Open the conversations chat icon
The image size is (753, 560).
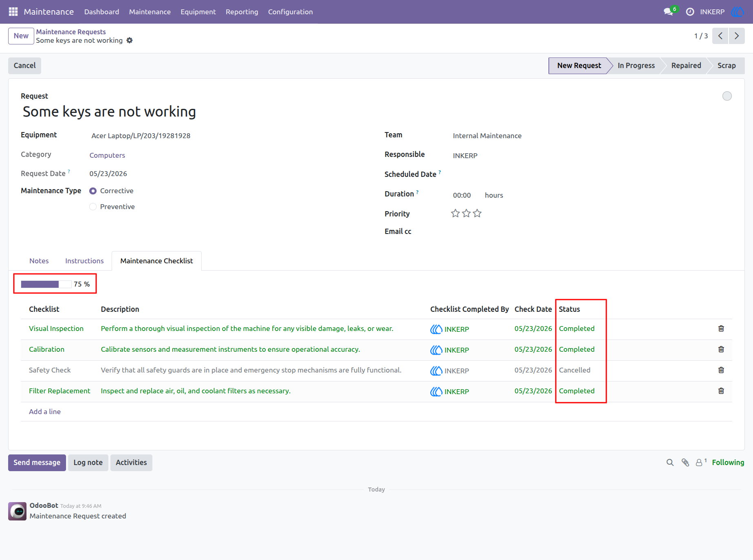668,12
